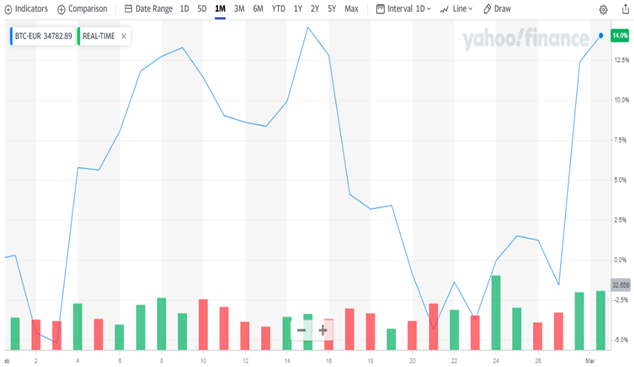634x367 pixels.
Task: Click the interval calendar icon
Action: [x=380, y=9]
